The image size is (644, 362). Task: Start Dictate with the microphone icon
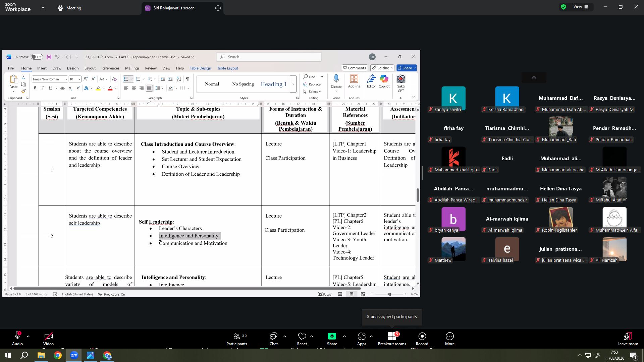(336, 79)
